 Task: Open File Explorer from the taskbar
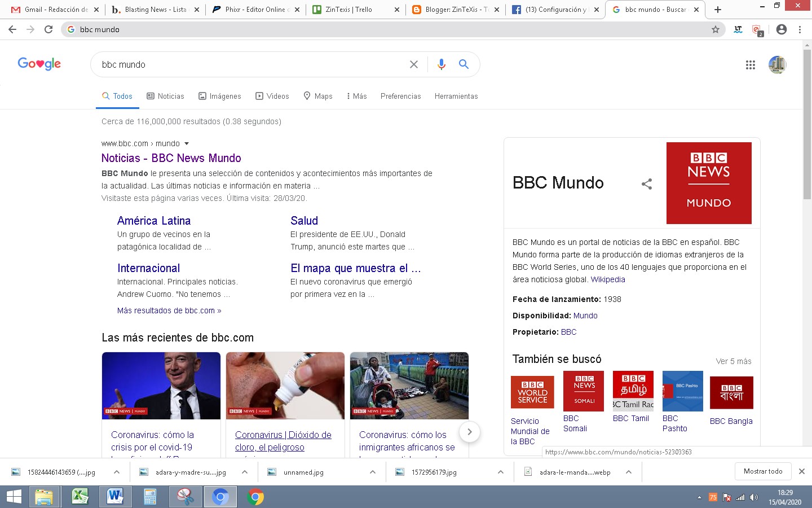(x=44, y=497)
